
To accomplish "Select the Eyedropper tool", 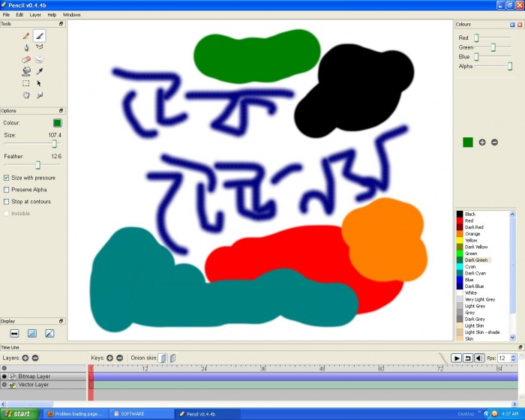I will [40, 71].
